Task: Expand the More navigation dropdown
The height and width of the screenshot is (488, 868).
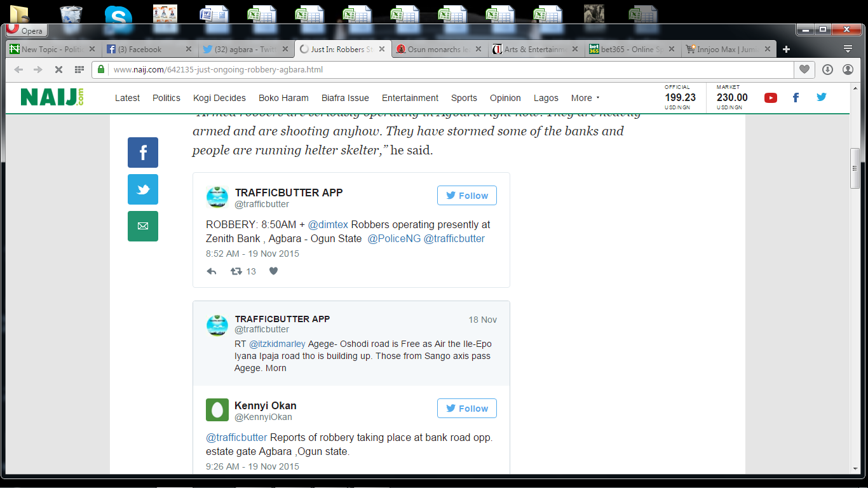Action: 585,98
